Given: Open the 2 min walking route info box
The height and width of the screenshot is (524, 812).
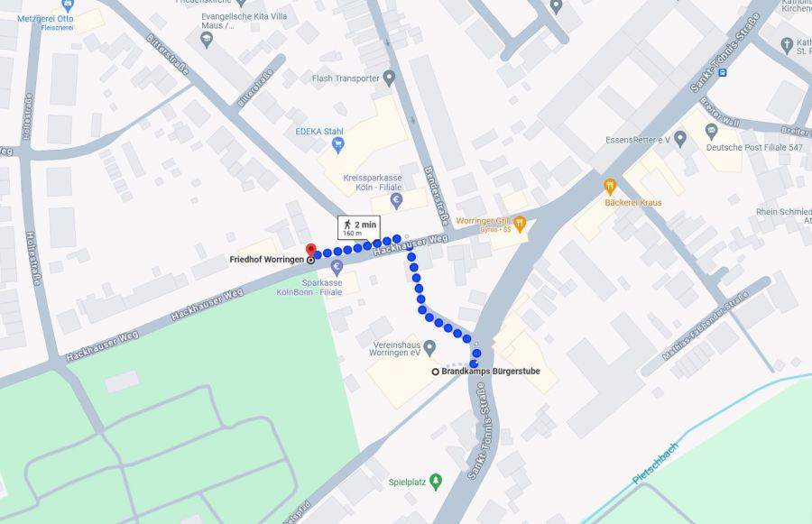Looking at the screenshot, I should pos(359,228).
